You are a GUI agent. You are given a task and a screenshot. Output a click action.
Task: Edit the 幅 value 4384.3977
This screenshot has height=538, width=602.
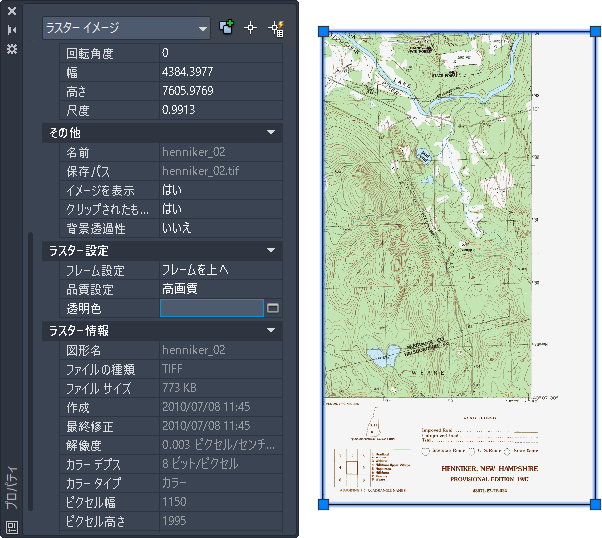click(x=221, y=72)
